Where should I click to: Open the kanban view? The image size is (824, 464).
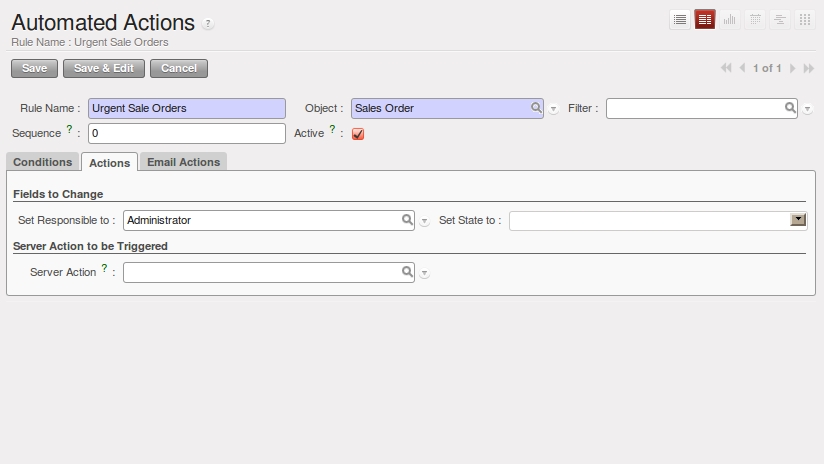tap(805, 19)
